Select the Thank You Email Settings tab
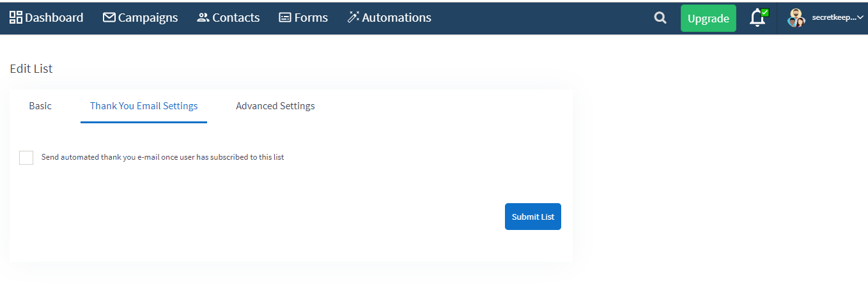This screenshot has width=868, height=283. click(144, 106)
